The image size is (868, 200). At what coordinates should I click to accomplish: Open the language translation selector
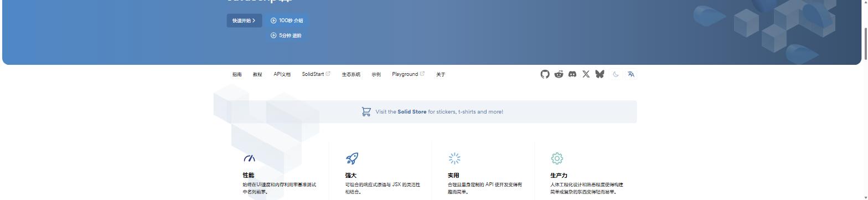pos(631,74)
